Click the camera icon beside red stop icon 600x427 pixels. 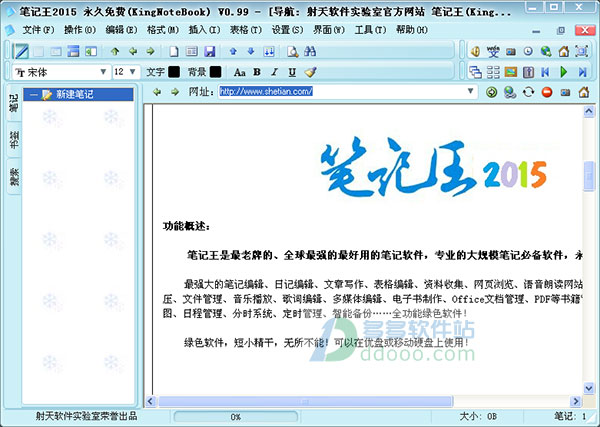click(x=565, y=92)
